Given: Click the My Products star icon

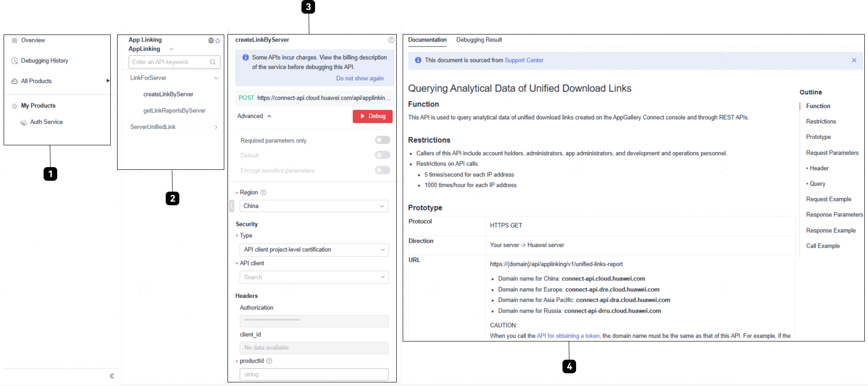Looking at the screenshot, I should [x=15, y=106].
